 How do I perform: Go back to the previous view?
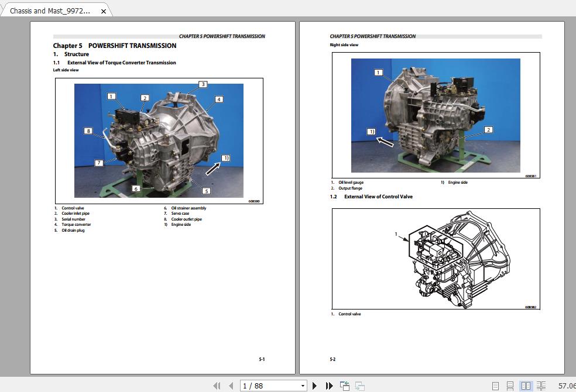344,385
